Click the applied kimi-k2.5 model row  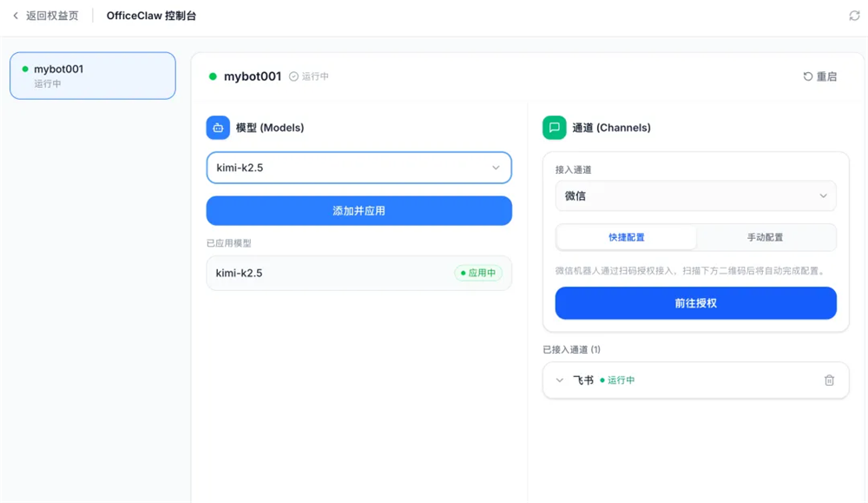[358, 273]
